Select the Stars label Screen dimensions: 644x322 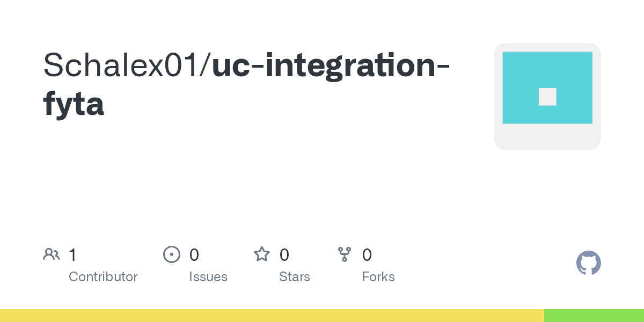tap(295, 277)
